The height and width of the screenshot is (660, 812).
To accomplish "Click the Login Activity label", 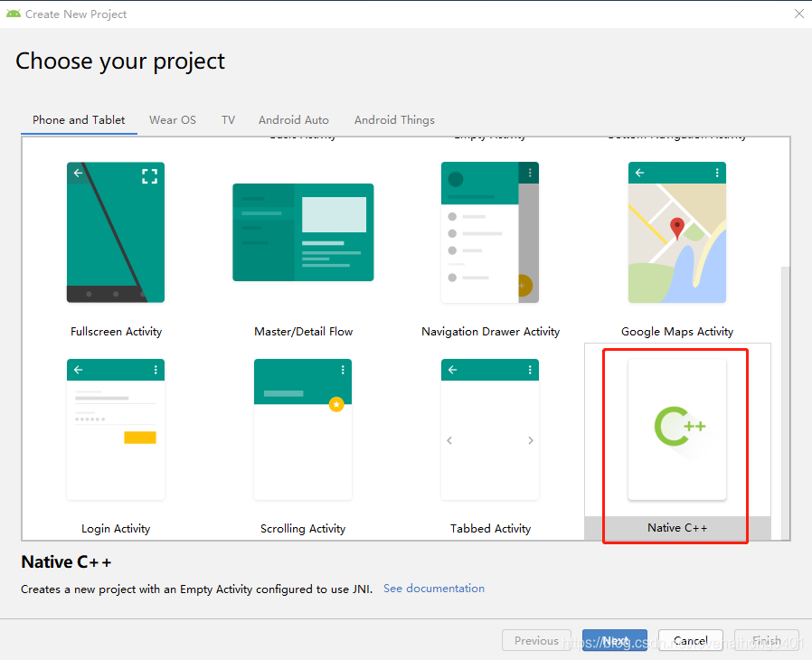I will (116, 529).
